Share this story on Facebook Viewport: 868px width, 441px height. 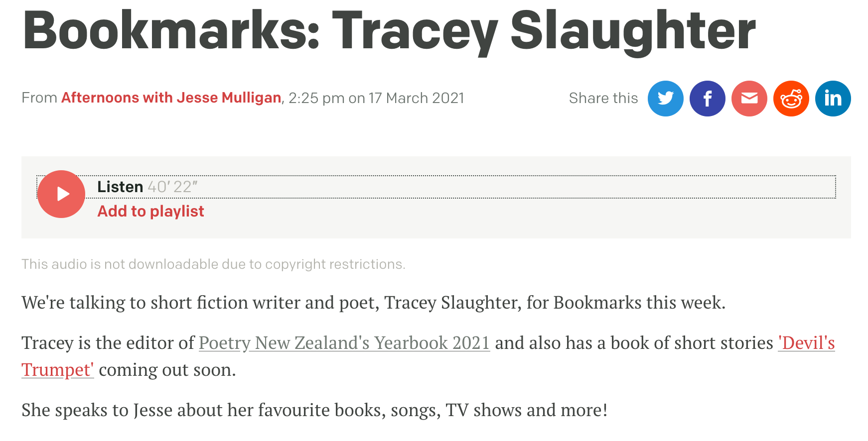[x=707, y=99]
